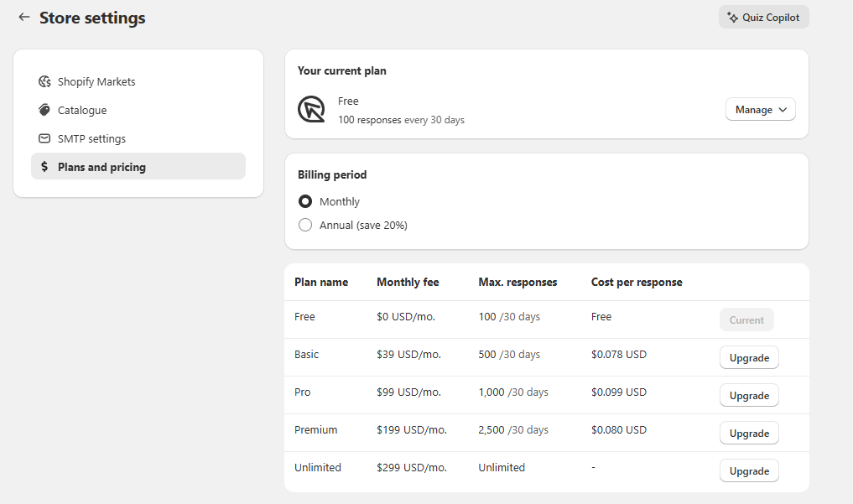Upgrade to the Pro plan
Screen dimensions: 853x504
749,395
